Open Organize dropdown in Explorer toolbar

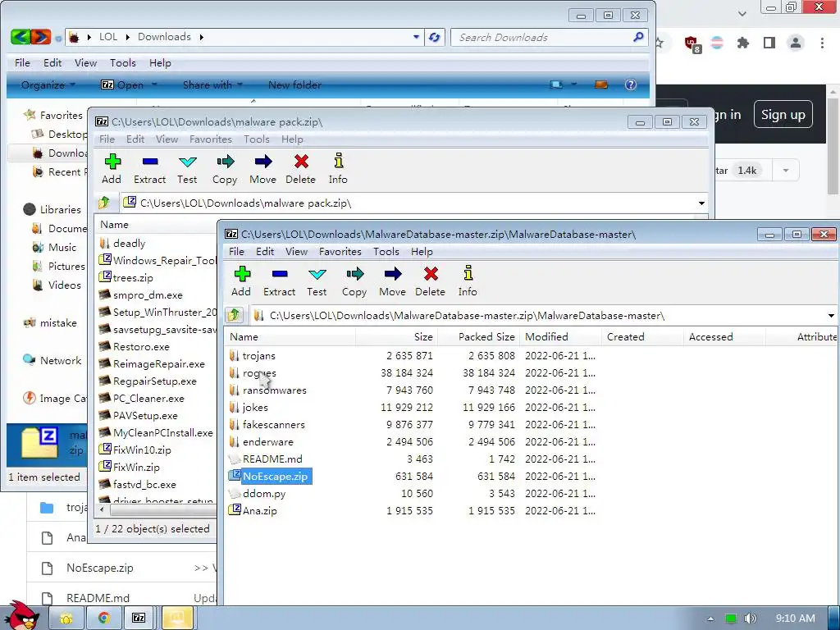(48, 84)
